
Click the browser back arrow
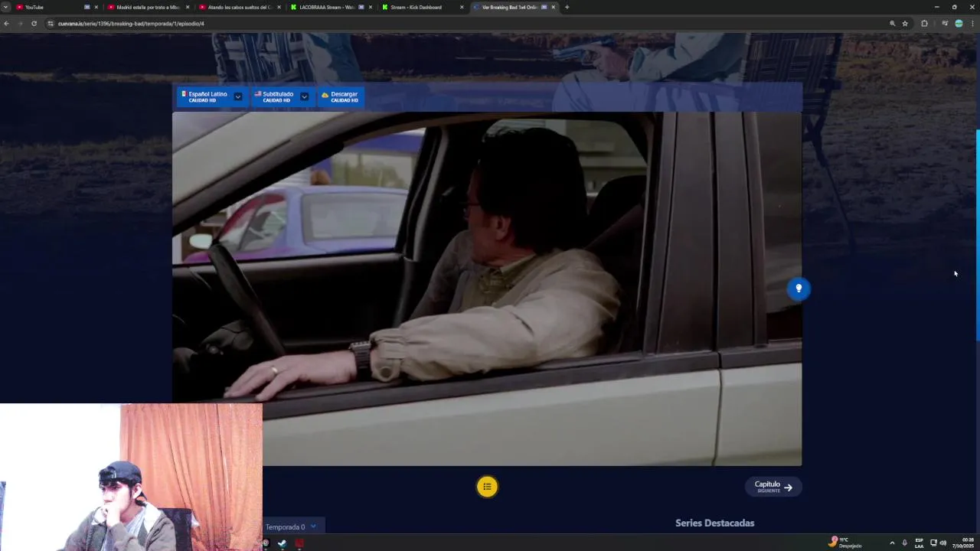[6, 24]
